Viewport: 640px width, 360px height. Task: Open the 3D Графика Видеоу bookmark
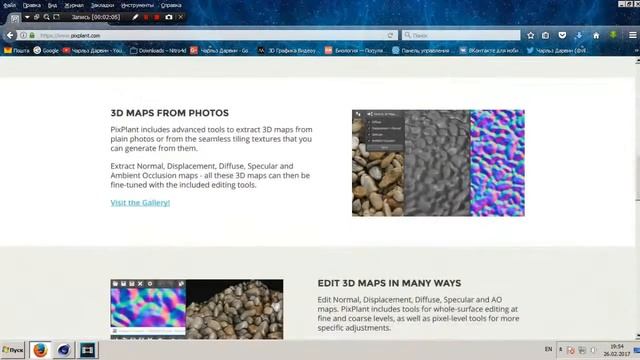287,51
